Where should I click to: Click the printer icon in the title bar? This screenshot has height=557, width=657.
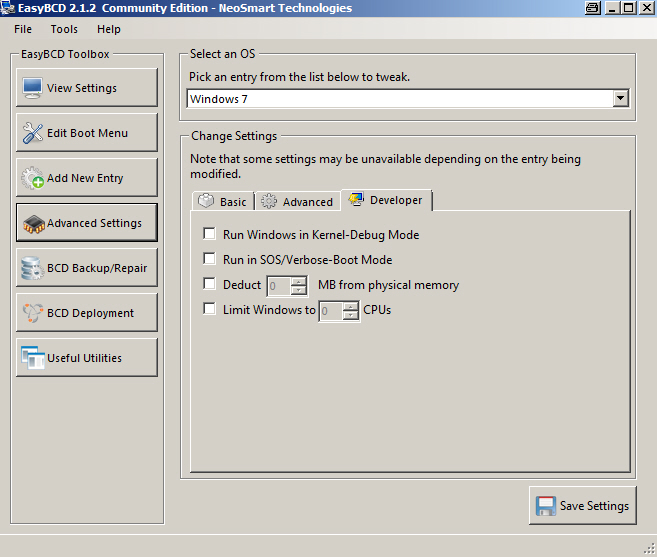click(592, 8)
